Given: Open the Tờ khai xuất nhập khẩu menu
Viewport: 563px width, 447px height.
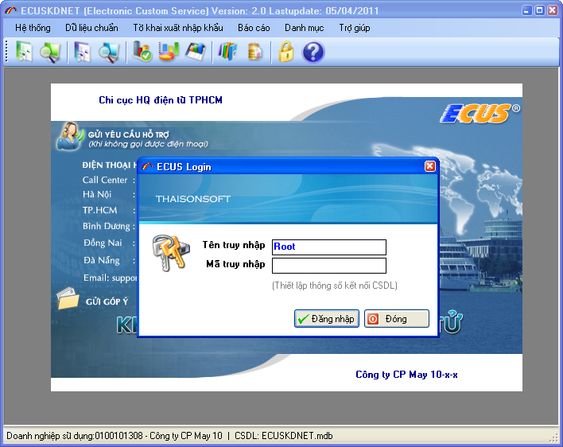Looking at the screenshot, I should click(x=178, y=28).
